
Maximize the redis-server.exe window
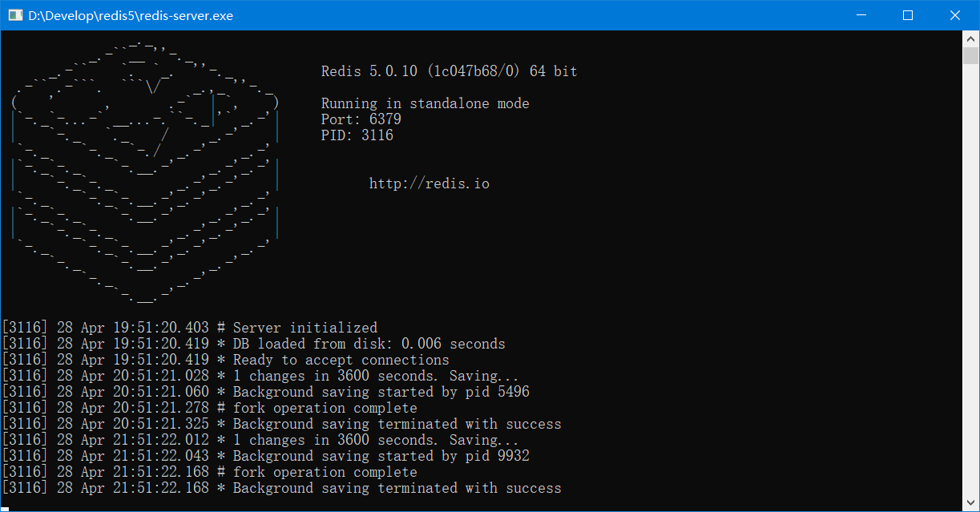coord(908,15)
